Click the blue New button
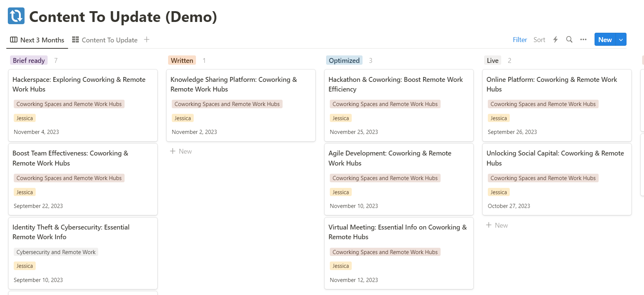Image resolution: width=644 pixels, height=295 pixels. point(605,39)
